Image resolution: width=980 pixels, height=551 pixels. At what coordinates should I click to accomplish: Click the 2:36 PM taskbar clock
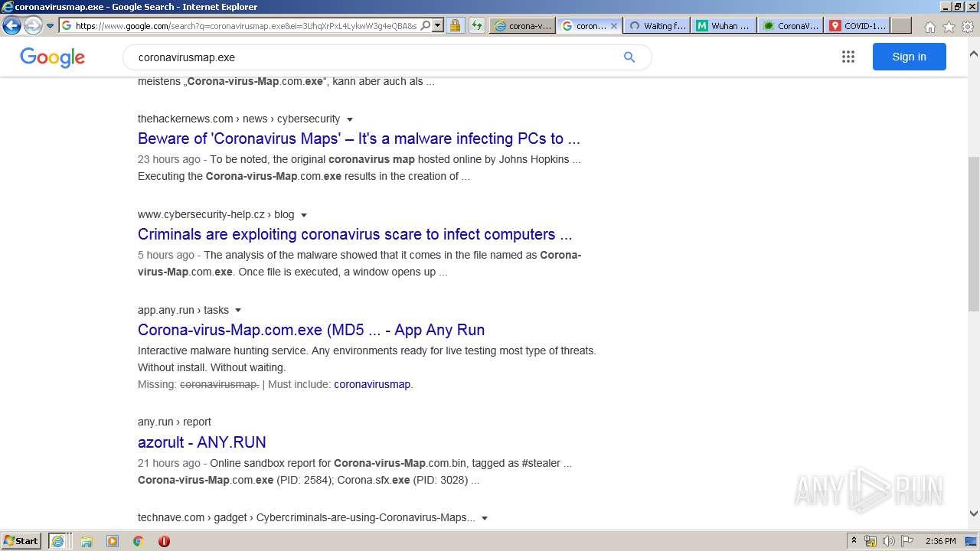[940, 541]
